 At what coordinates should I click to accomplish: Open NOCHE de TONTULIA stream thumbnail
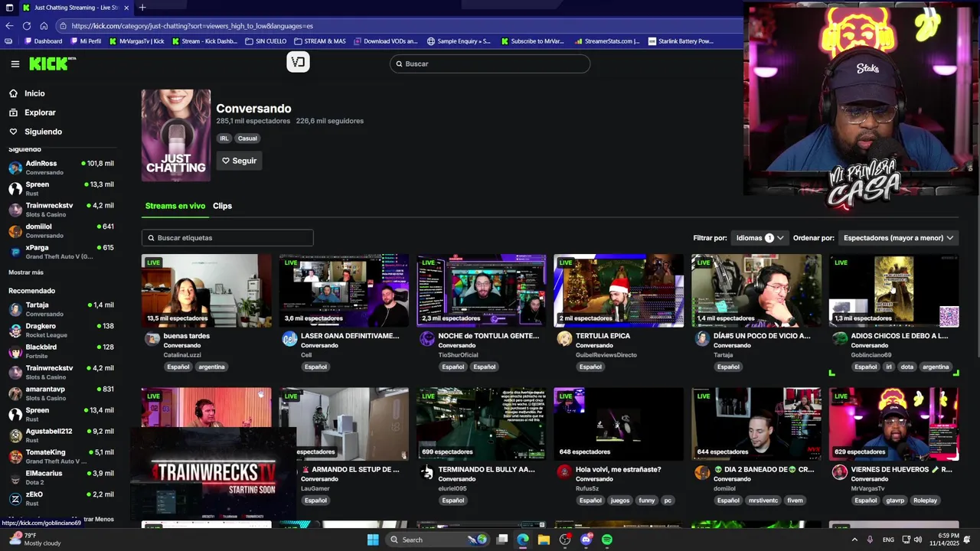(482, 291)
